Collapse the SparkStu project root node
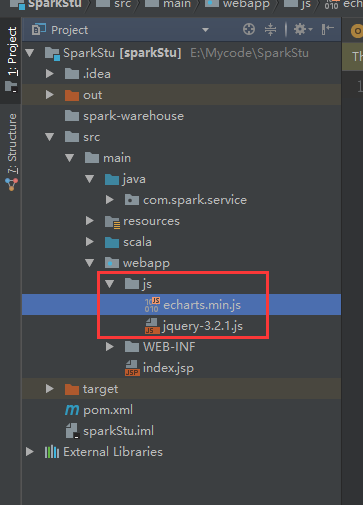 pos(30,53)
